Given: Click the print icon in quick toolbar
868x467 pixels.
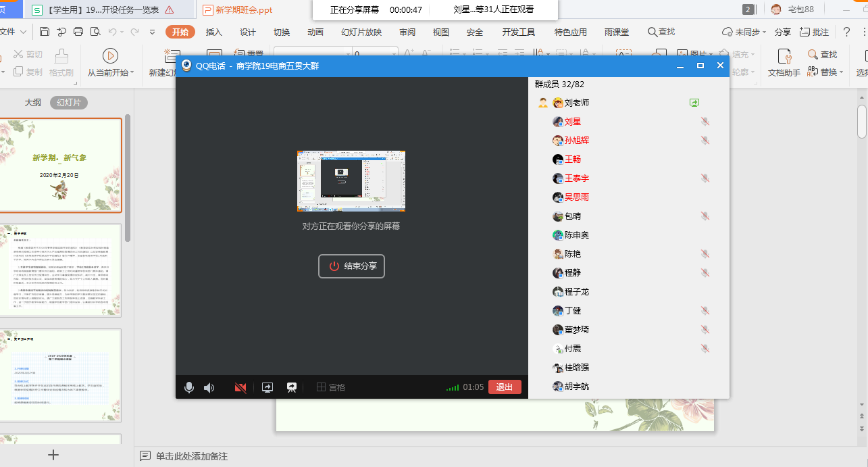Looking at the screenshot, I should point(78,32).
